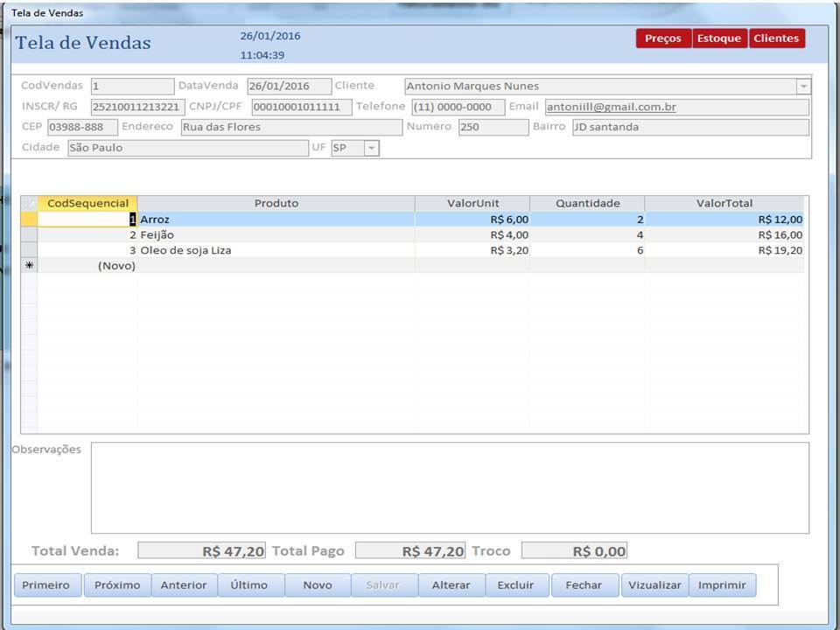This screenshot has width=840, height=630.
Task: Preview using the Vizualizar button
Action: [654, 585]
